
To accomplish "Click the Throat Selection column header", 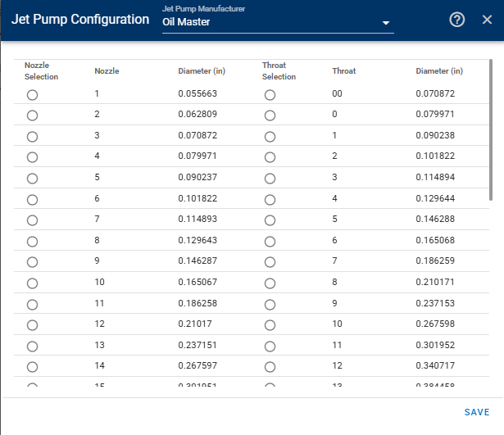I will [279, 71].
